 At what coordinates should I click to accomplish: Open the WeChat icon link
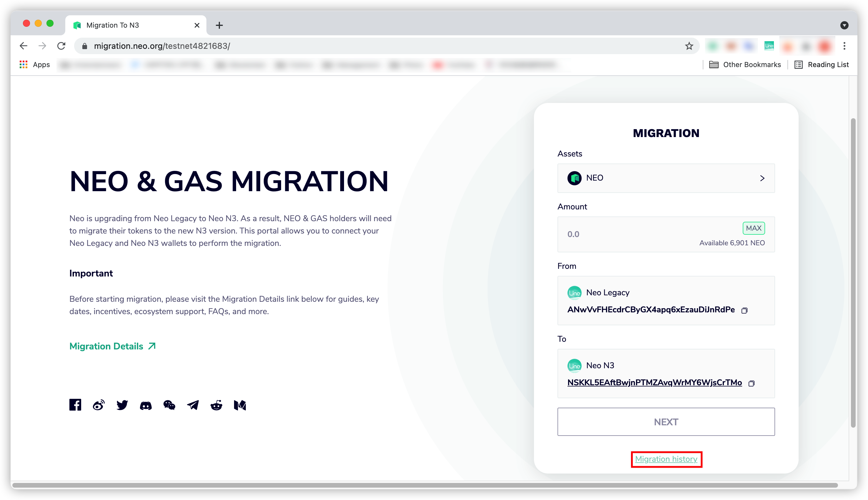tap(169, 405)
